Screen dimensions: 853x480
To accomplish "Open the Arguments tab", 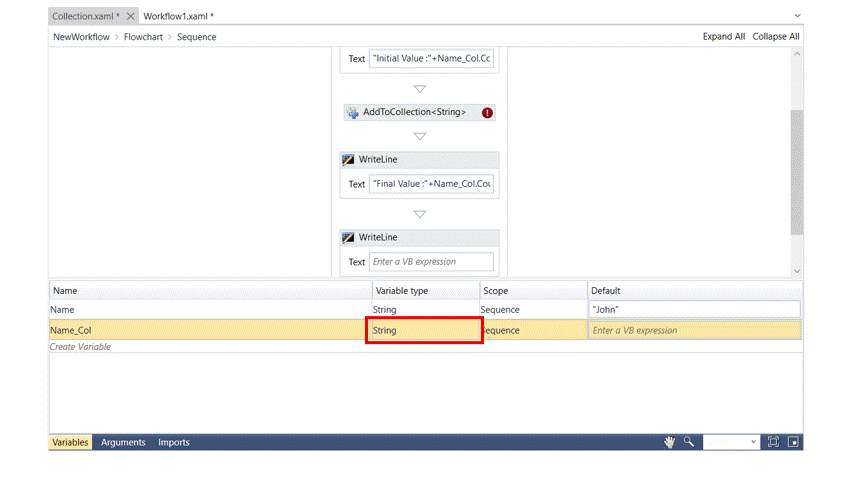I will coord(123,442).
